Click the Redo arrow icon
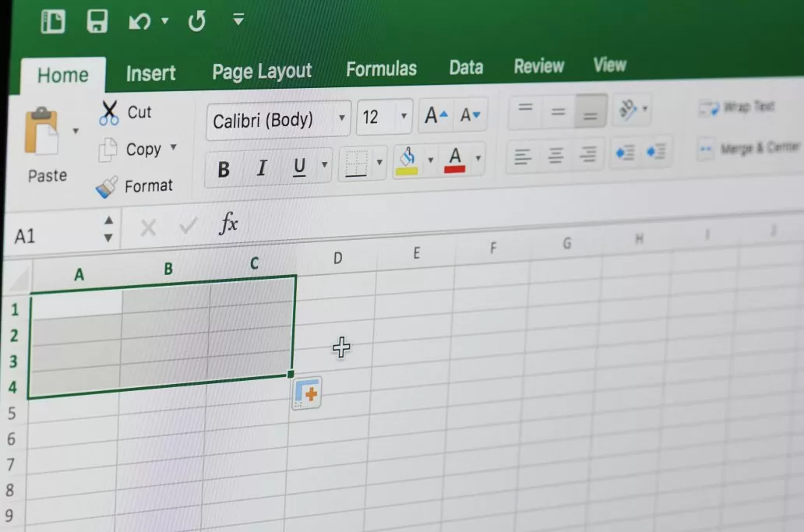Image resolution: width=804 pixels, height=532 pixels. tap(196, 21)
